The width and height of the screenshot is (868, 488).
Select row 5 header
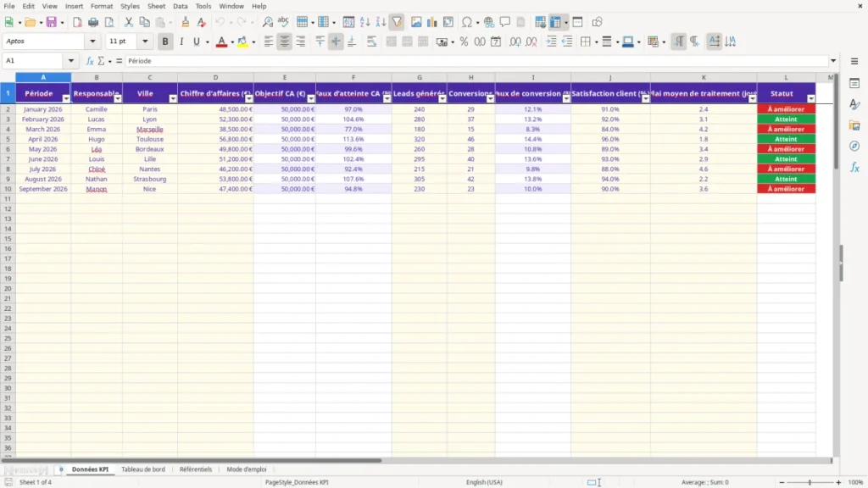pos(8,139)
